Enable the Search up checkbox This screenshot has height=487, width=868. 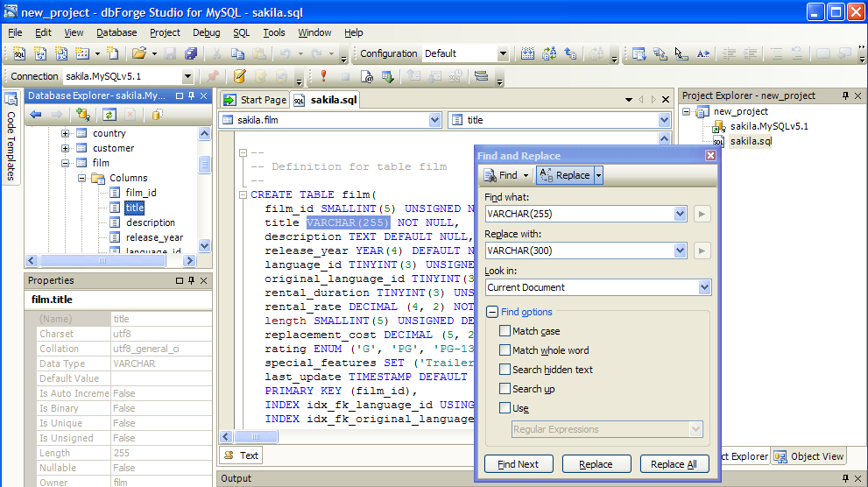[505, 389]
